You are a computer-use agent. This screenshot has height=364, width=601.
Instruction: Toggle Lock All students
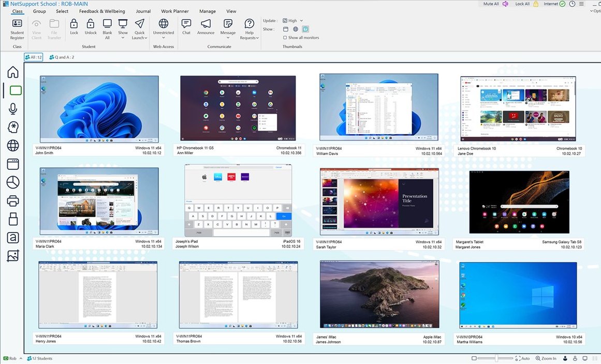coord(526,4)
